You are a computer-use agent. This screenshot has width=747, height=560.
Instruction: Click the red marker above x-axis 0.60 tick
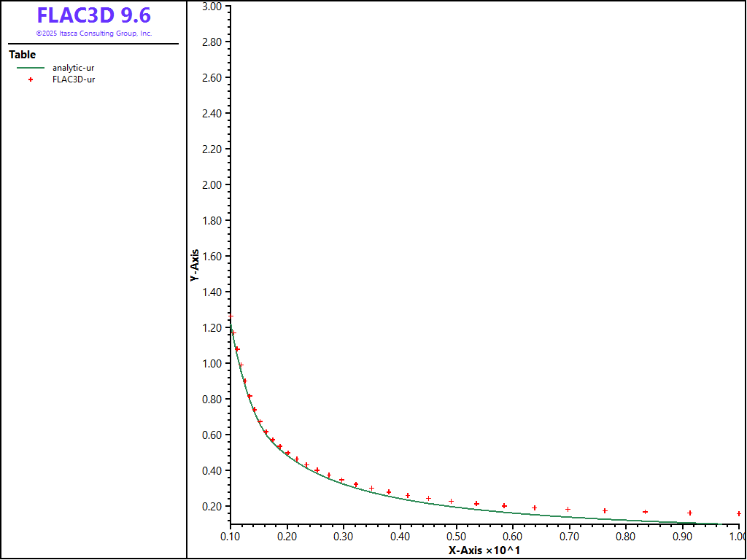pyautogui.click(x=504, y=506)
